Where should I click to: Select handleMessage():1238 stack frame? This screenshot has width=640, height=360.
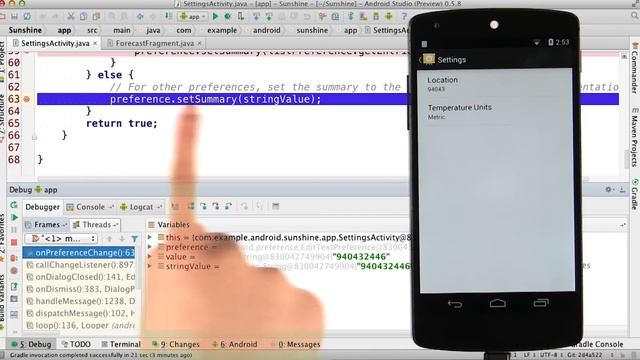tap(79, 301)
